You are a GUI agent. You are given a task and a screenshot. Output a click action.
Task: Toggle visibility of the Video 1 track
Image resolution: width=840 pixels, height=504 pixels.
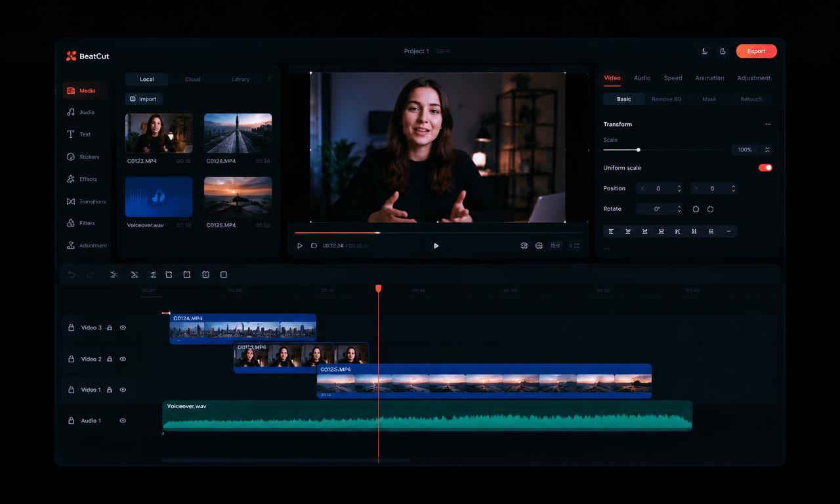pos(123,390)
